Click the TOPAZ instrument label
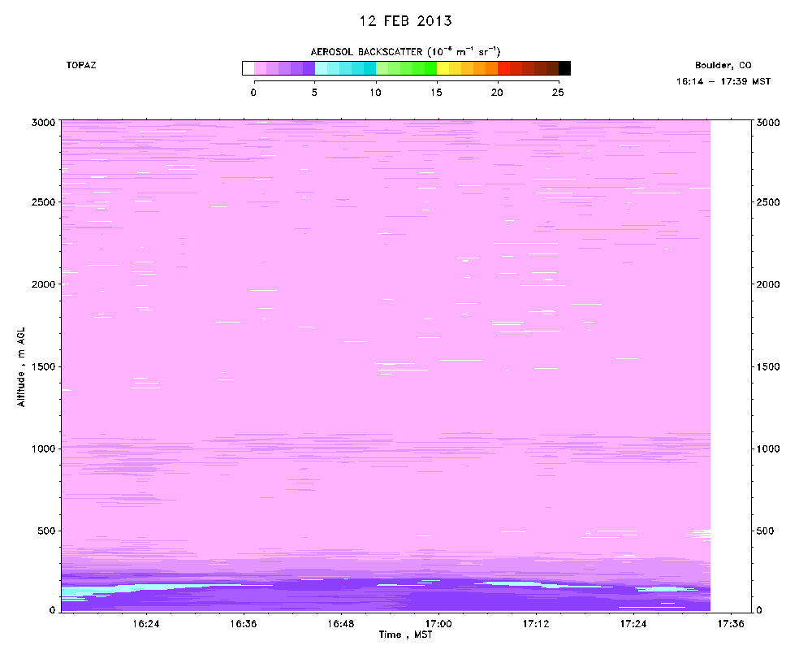 click(x=81, y=65)
